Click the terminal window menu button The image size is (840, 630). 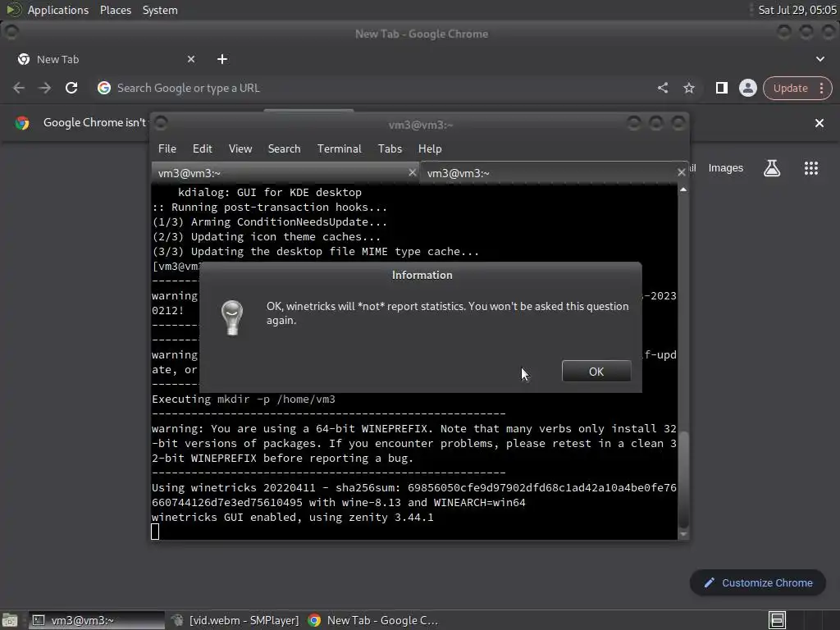pyautogui.click(x=161, y=124)
